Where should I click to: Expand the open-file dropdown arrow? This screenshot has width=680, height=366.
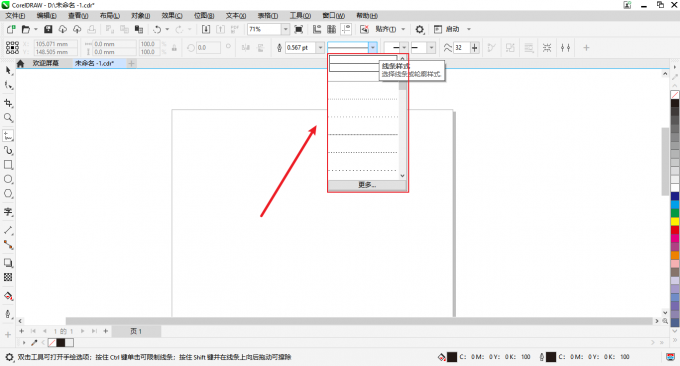36,29
